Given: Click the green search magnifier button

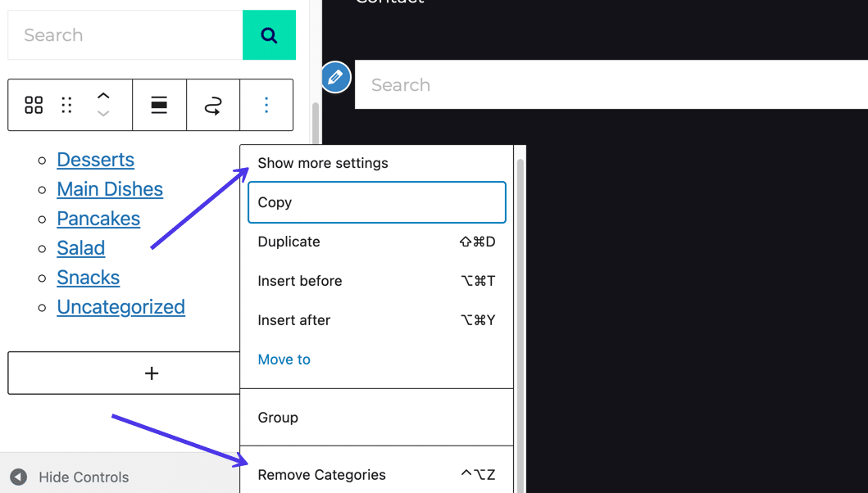Looking at the screenshot, I should (269, 35).
